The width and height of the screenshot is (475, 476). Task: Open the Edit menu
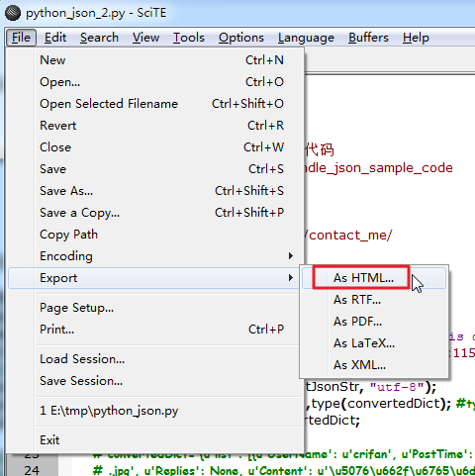pyautogui.click(x=55, y=38)
